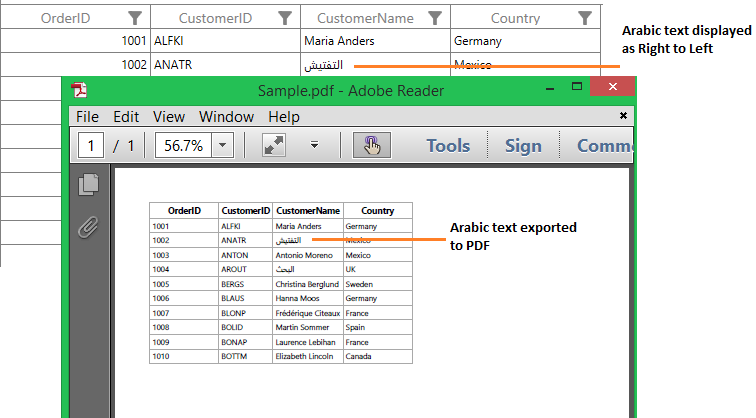The image size is (756, 418).
Task: Click 1010 in the PDF table
Action: pos(161,356)
